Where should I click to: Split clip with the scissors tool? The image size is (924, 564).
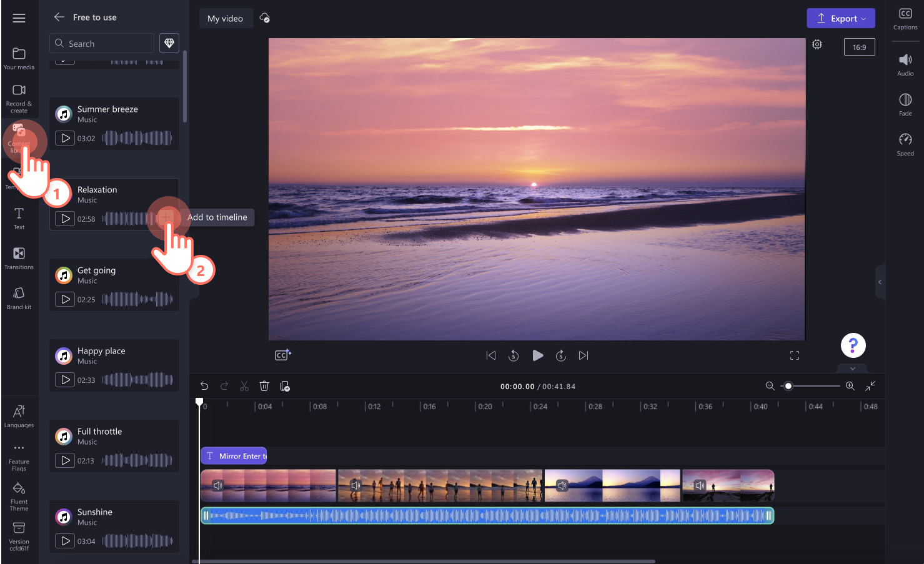(x=244, y=386)
